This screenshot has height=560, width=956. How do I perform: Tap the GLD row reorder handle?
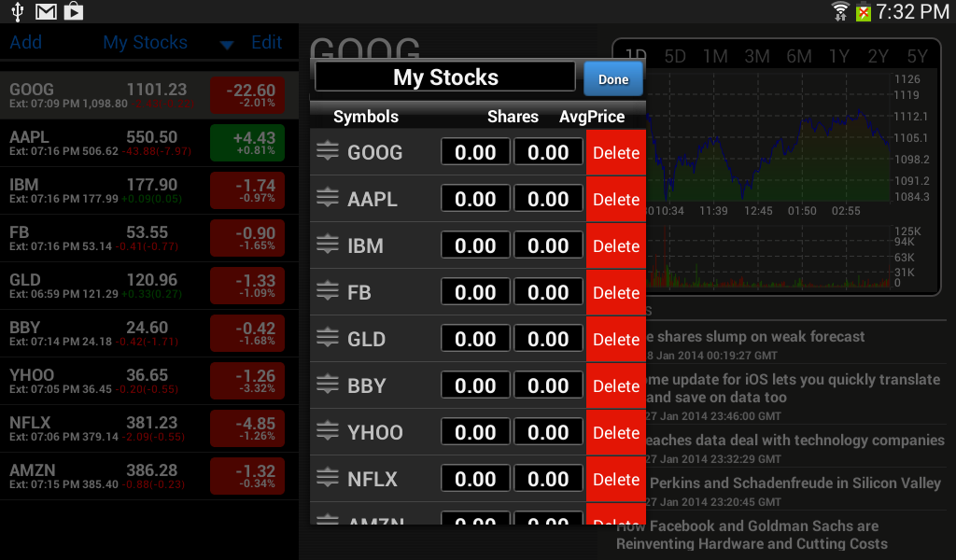point(328,338)
